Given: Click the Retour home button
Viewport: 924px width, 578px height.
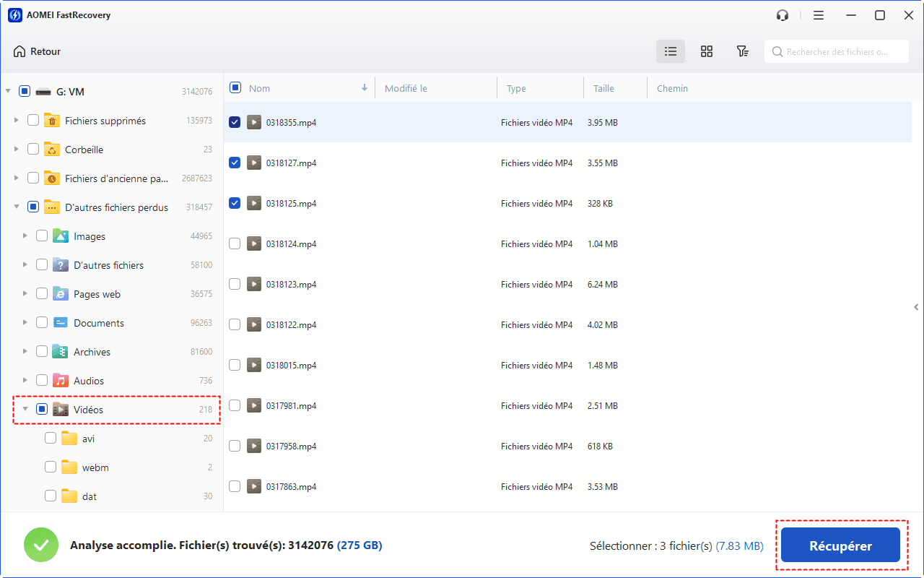Looking at the screenshot, I should [x=37, y=51].
